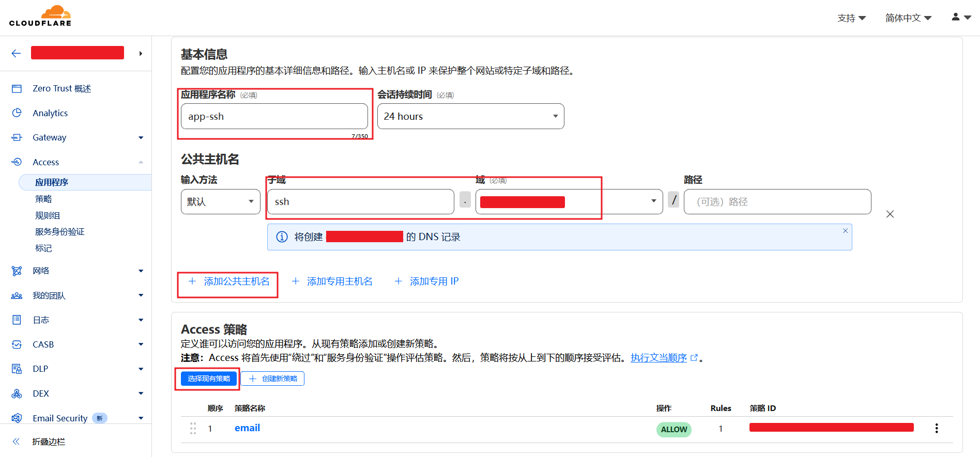Click the 策略名称 column header
The height and width of the screenshot is (457, 980).
click(x=250, y=408)
